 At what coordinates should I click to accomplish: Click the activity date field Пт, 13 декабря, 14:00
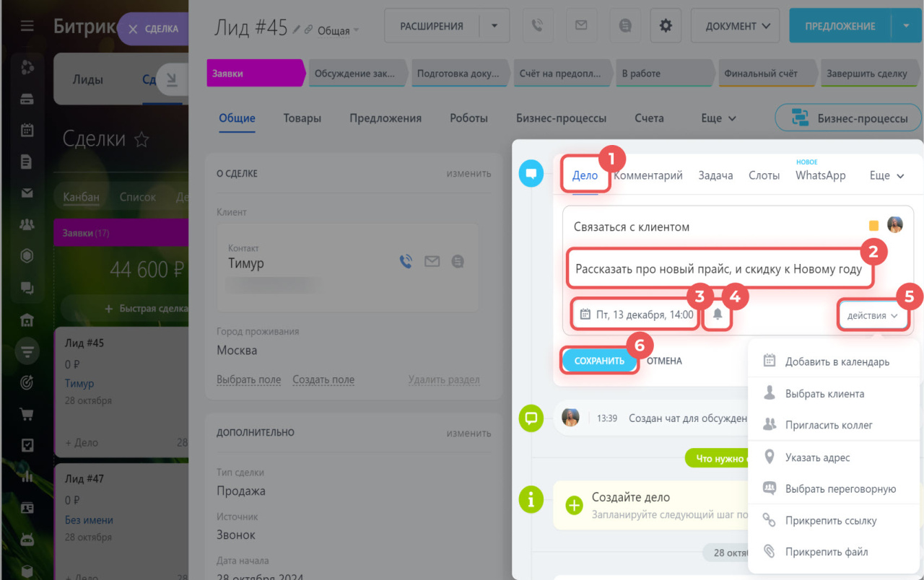(635, 315)
